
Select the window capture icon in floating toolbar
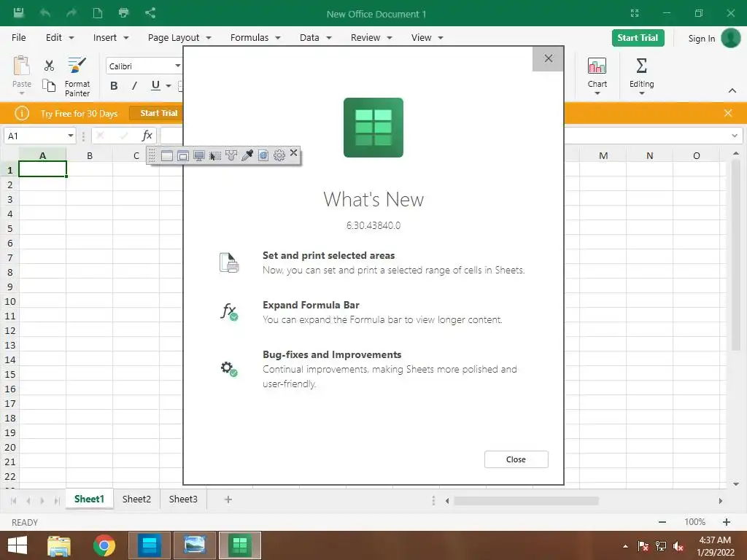(167, 156)
